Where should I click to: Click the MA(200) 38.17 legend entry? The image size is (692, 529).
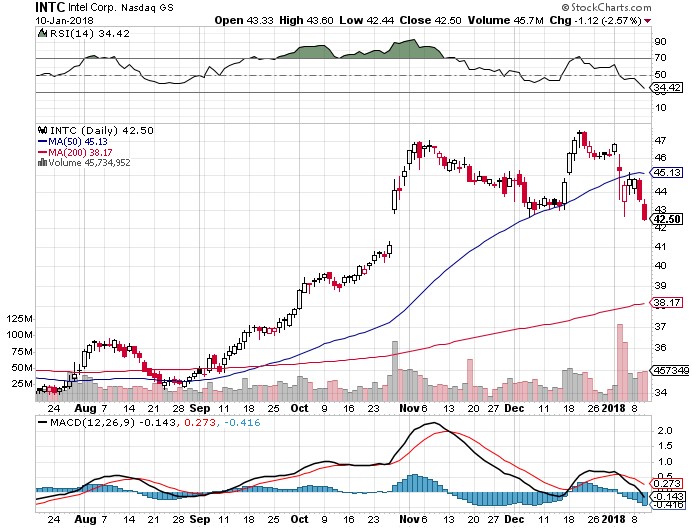pyautogui.click(x=75, y=152)
